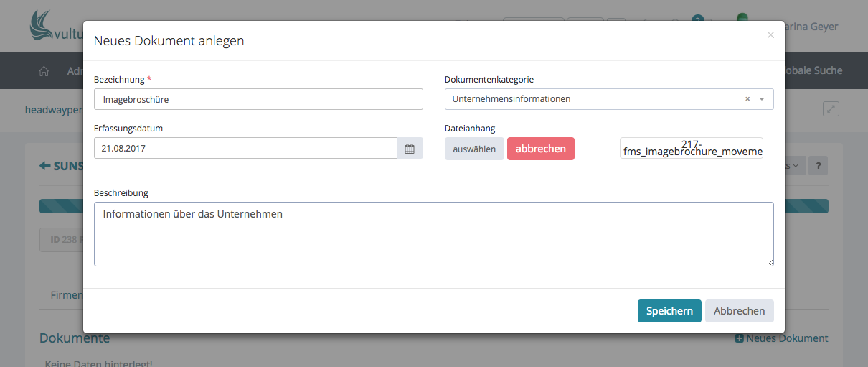The height and width of the screenshot is (367, 868).
Task: Click the gray Abbrechen footer button
Action: (x=739, y=311)
